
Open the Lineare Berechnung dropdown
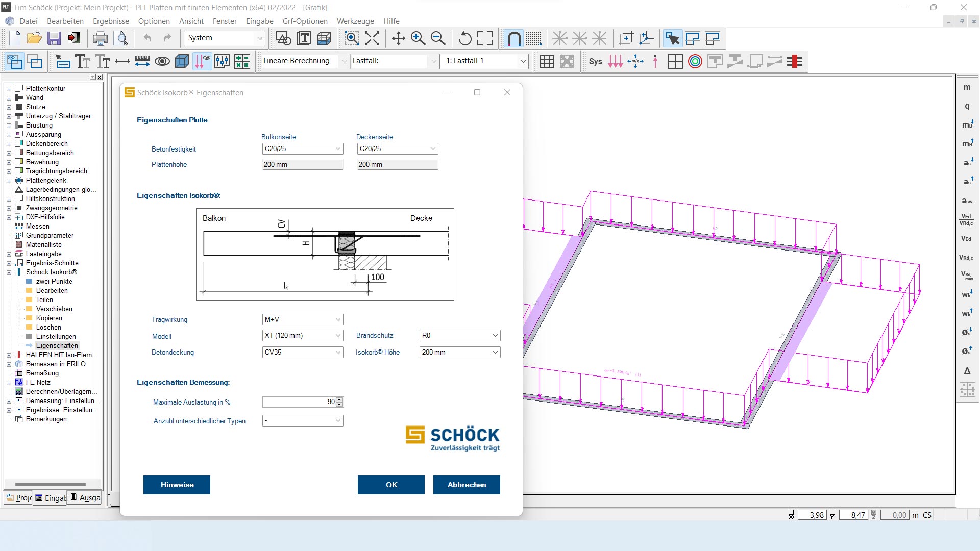pos(304,61)
